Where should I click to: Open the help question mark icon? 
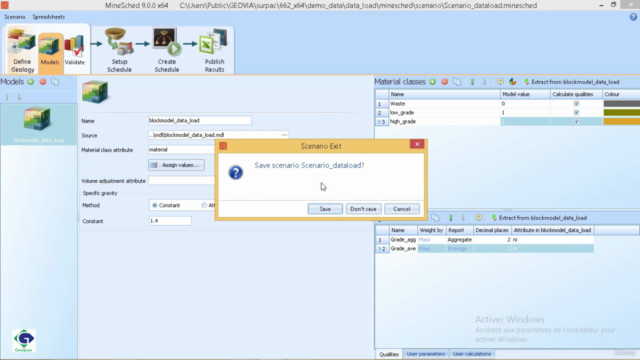click(633, 17)
